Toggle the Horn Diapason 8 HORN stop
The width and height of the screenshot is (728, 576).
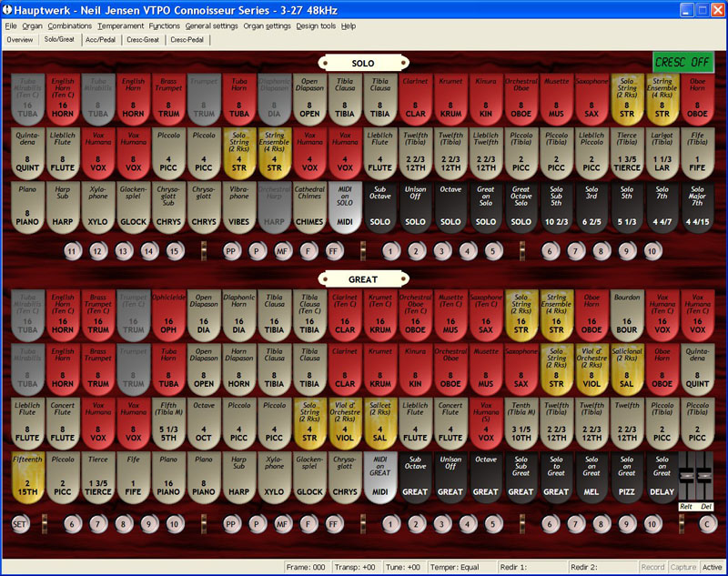tap(238, 369)
